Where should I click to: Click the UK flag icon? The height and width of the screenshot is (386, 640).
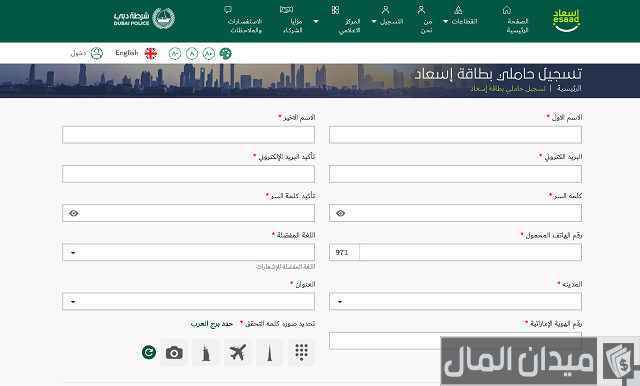[151, 53]
